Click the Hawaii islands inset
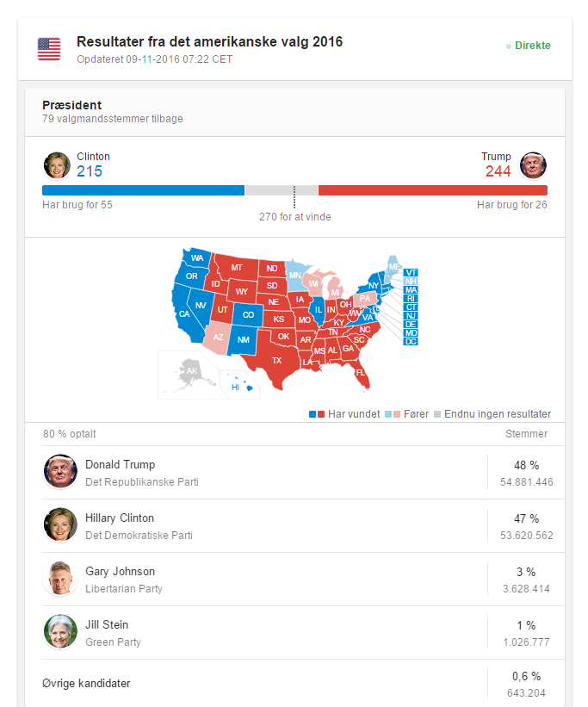Screen dimensions: 588x707 pos(239,384)
